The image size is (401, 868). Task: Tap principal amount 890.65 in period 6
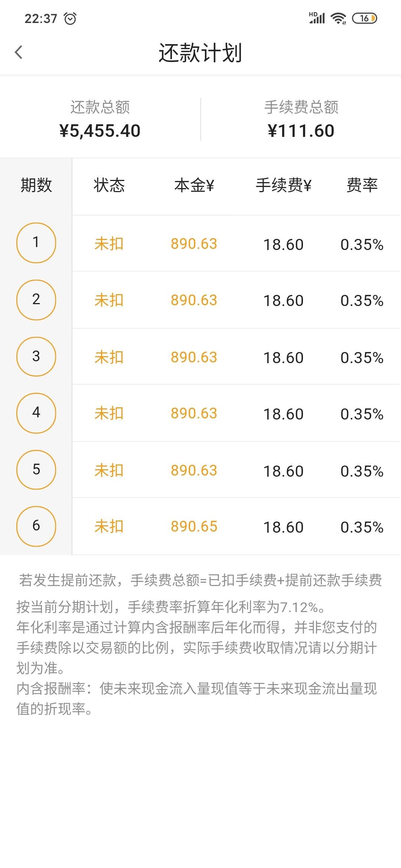click(x=194, y=526)
